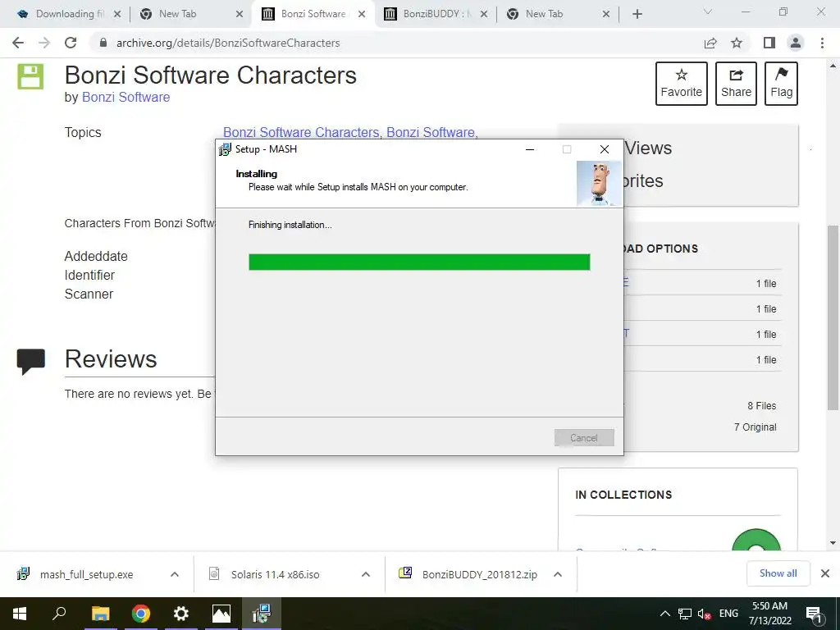The height and width of the screenshot is (630, 840).
Task: Close the BonziBUDDY tab
Action: (x=484, y=14)
